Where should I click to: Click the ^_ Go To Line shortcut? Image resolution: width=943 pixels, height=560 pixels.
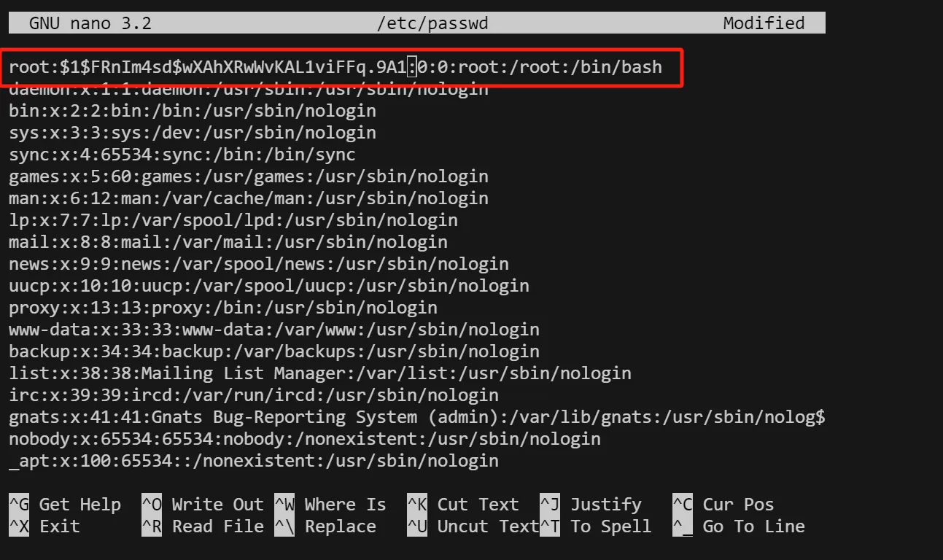point(739,526)
